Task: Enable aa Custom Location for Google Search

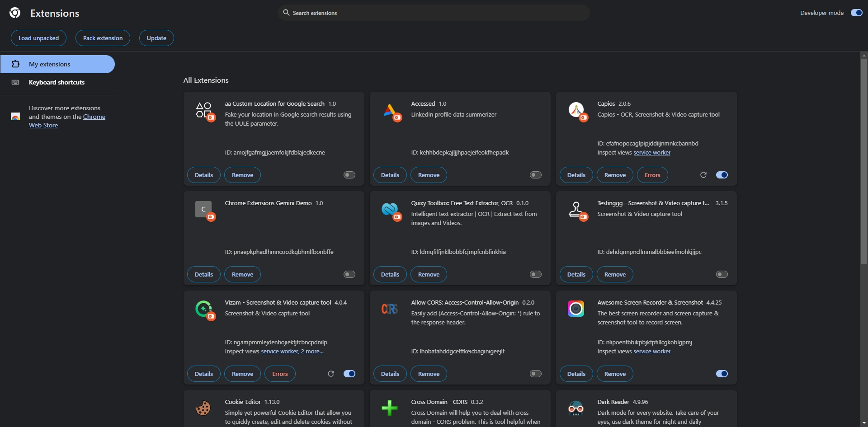Action: [349, 175]
